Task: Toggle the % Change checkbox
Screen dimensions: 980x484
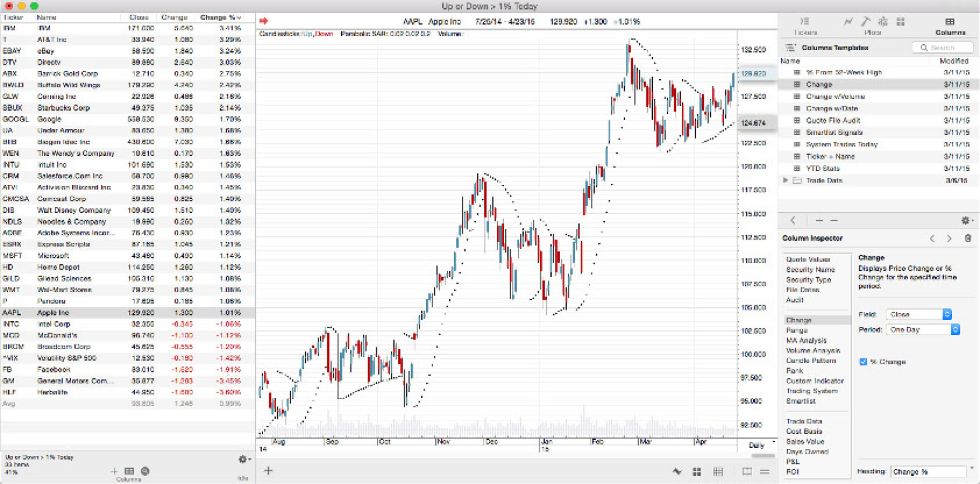Action: pyautogui.click(x=863, y=362)
